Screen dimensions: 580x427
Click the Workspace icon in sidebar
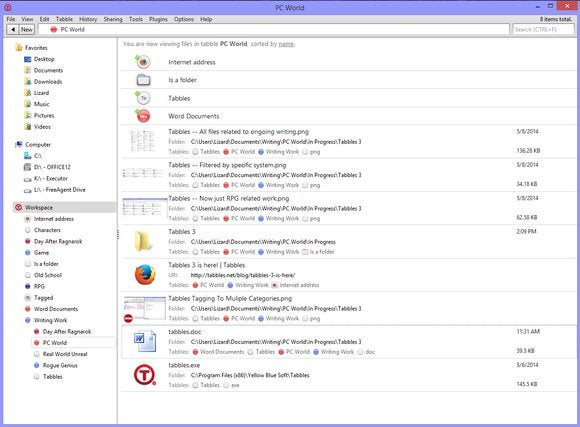pyautogui.click(x=18, y=207)
